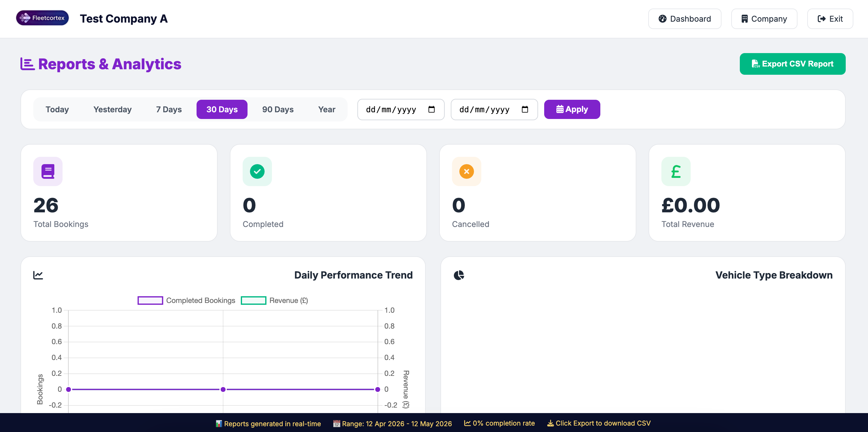
Task: Click the Total Revenue pound icon
Action: point(676,171)
